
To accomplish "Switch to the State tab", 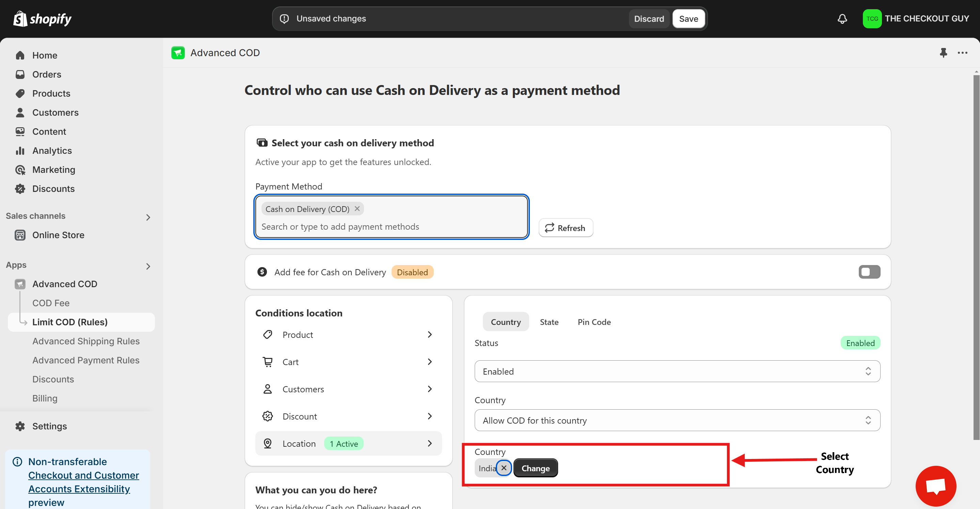I will tap(549, 322).
